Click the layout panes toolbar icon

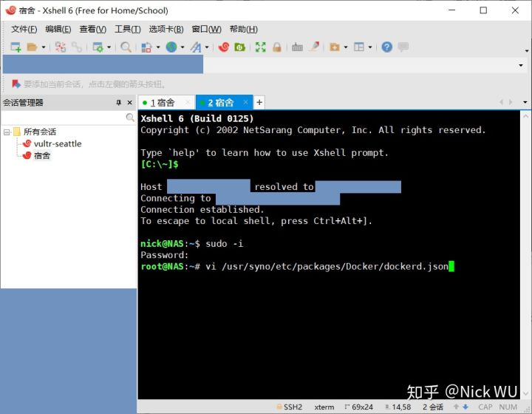click(359, 47)
